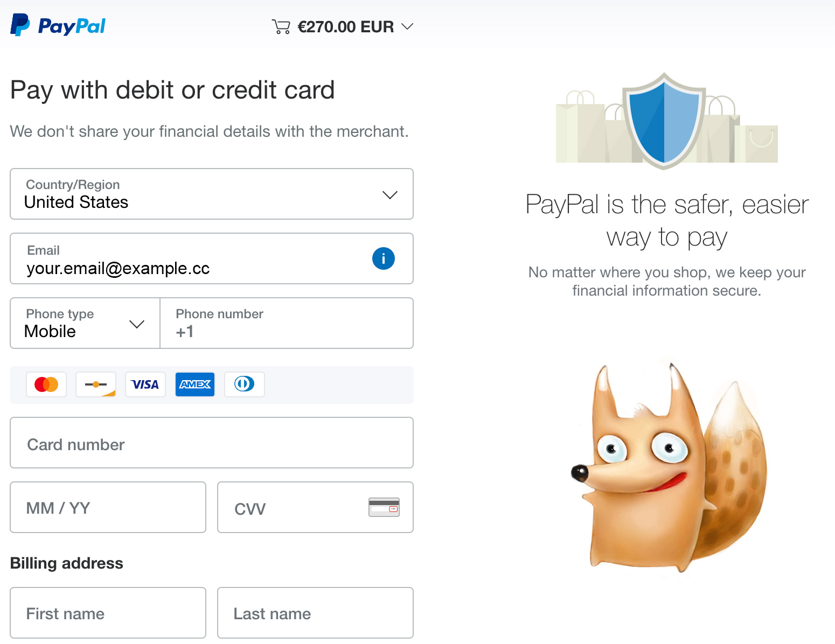Screen dimensions: 835x644
Task: Click the blue shield illustration
Action: [664, 121]
